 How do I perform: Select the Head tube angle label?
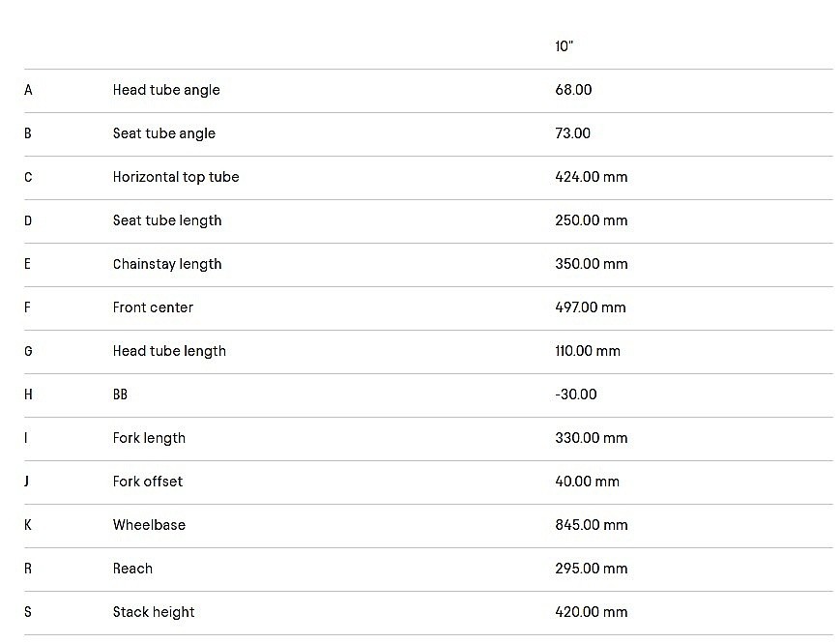pyautogui.click(x=166, y=90)
